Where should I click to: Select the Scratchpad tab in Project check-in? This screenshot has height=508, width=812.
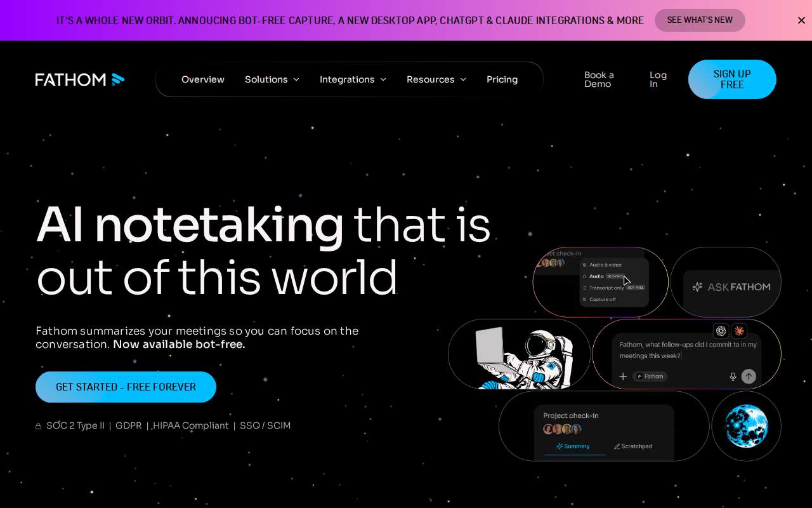(x=633, y=446)
